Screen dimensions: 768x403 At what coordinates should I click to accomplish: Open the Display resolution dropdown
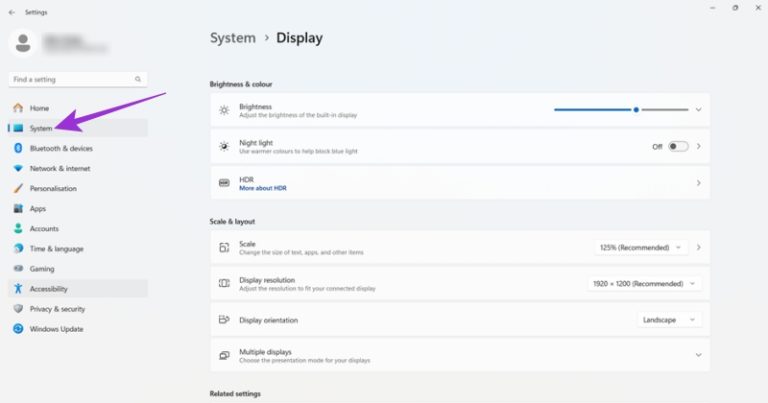coord(644,284)
